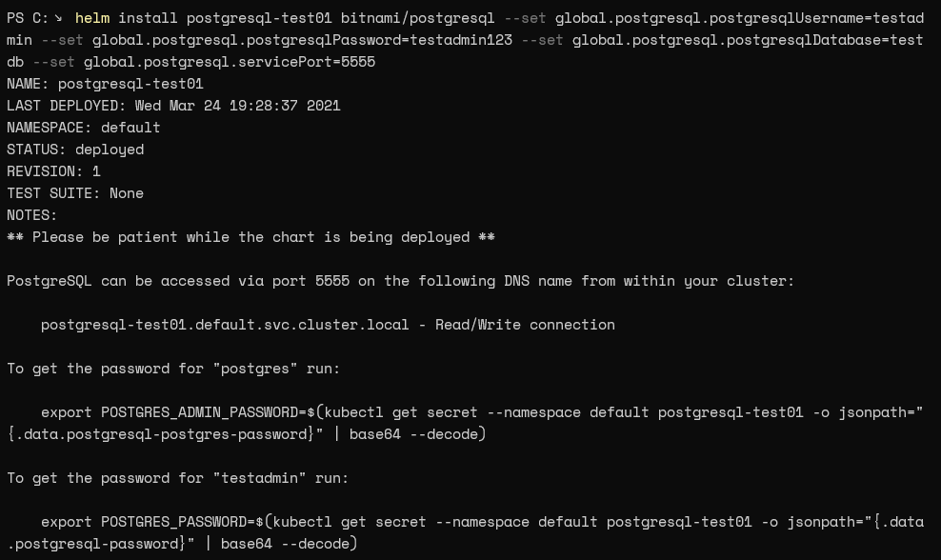Click the export POSTGRES_PASSWORD command line
This screenshot has height=560, width=941.
pyautogui.click(x=465, y=533)
